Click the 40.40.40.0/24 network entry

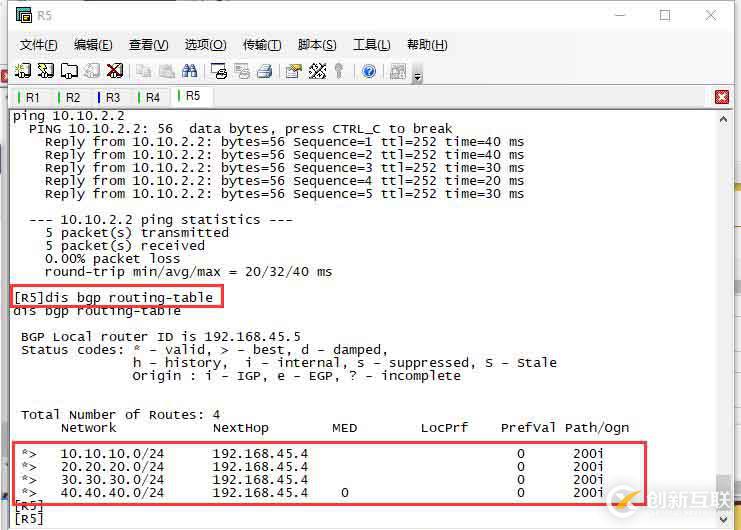tap(112, 493)
